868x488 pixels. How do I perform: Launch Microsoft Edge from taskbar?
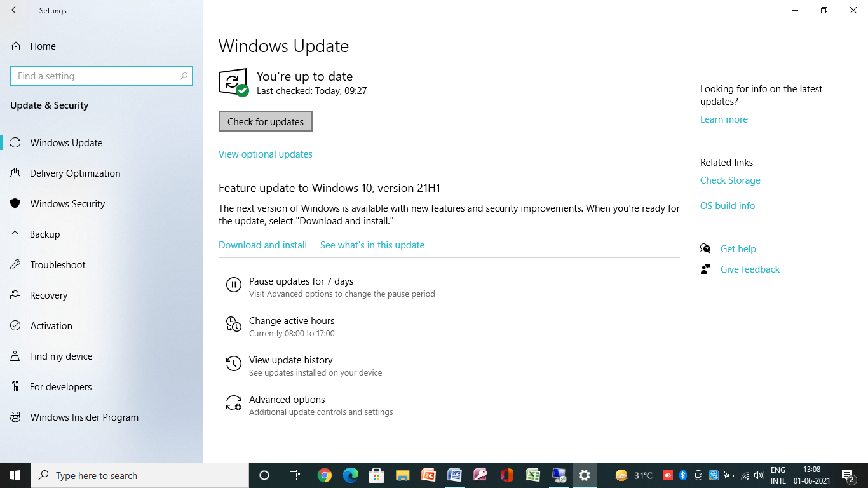[351, 475]
